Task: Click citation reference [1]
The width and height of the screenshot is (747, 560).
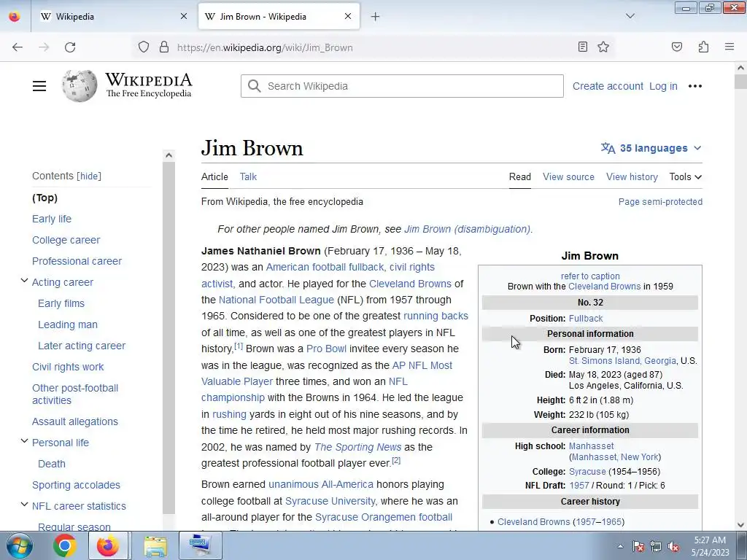Action: (x=239, y=346)
